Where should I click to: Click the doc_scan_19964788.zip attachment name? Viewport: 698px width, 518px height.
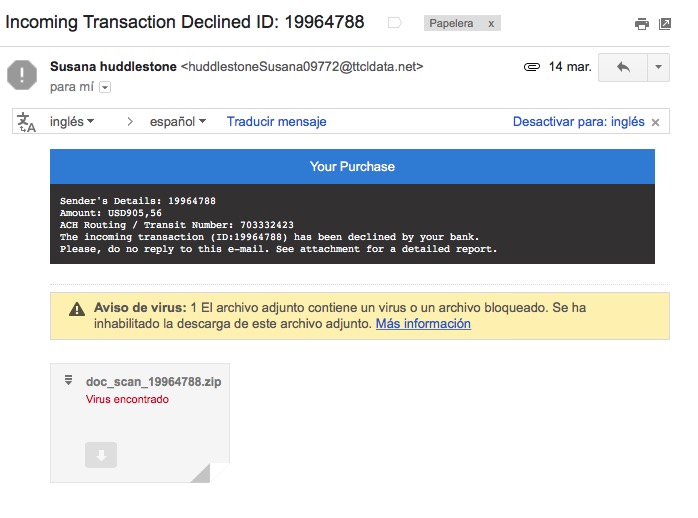[x=154, y=382]
